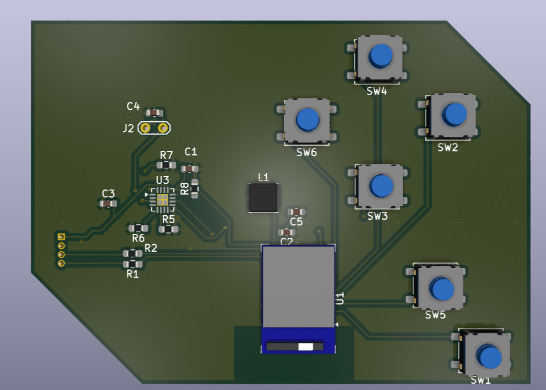The height and width of the screenshot is (390, 546).
Task: Select the left gold pad of J2
Action: pos(146,128)
